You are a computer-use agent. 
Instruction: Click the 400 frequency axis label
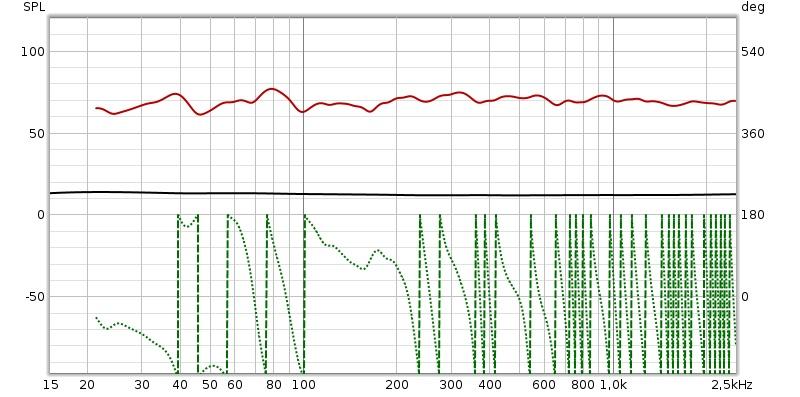click(490, 384)
